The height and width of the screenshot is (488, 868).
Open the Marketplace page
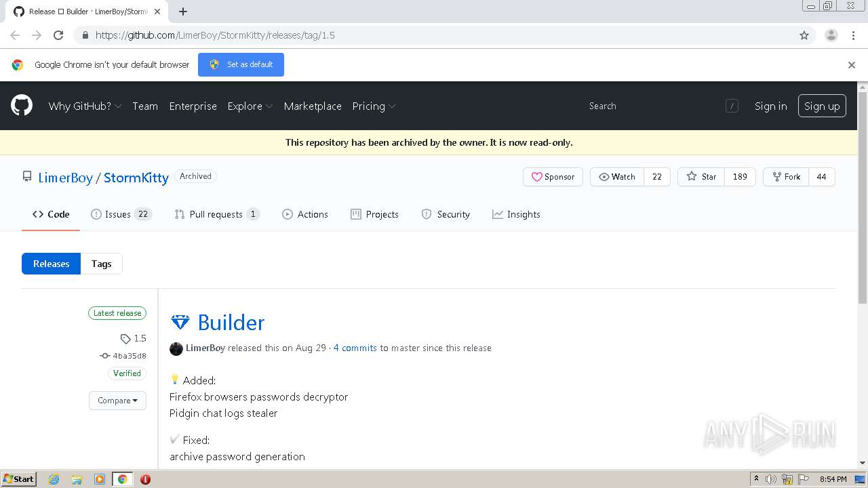click(313, 106)
